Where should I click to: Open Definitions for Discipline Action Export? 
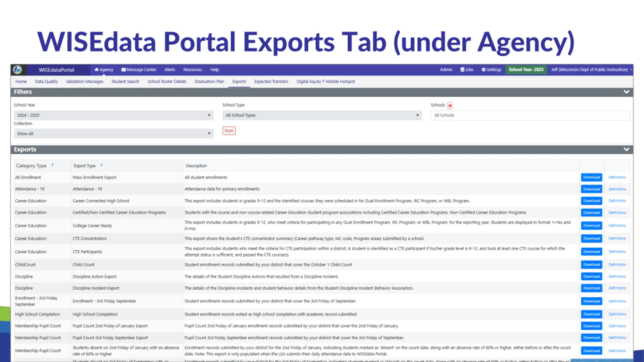[617, 277]
